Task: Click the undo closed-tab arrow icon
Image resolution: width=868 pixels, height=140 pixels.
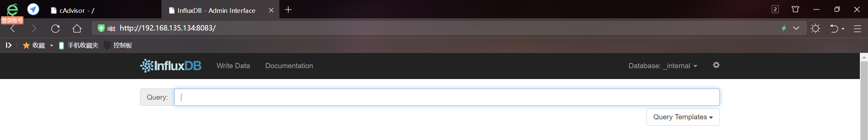Action: [x=834, y=28]
